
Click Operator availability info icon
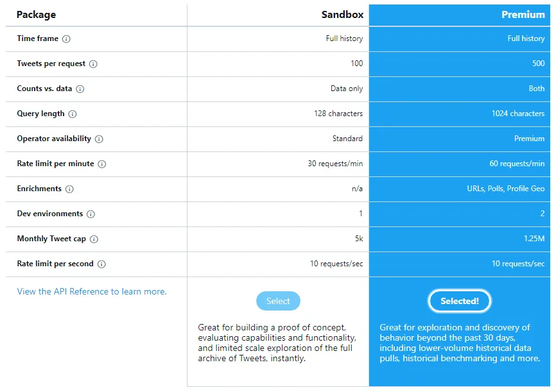pos(99,139)
